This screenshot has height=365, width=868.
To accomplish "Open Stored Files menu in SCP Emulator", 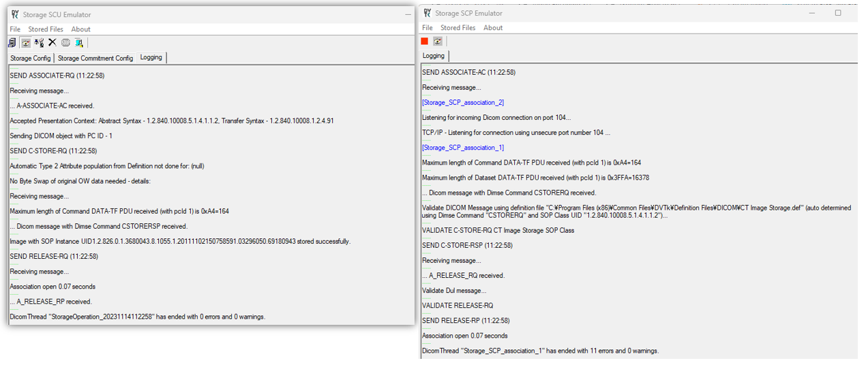I will 458,28.
